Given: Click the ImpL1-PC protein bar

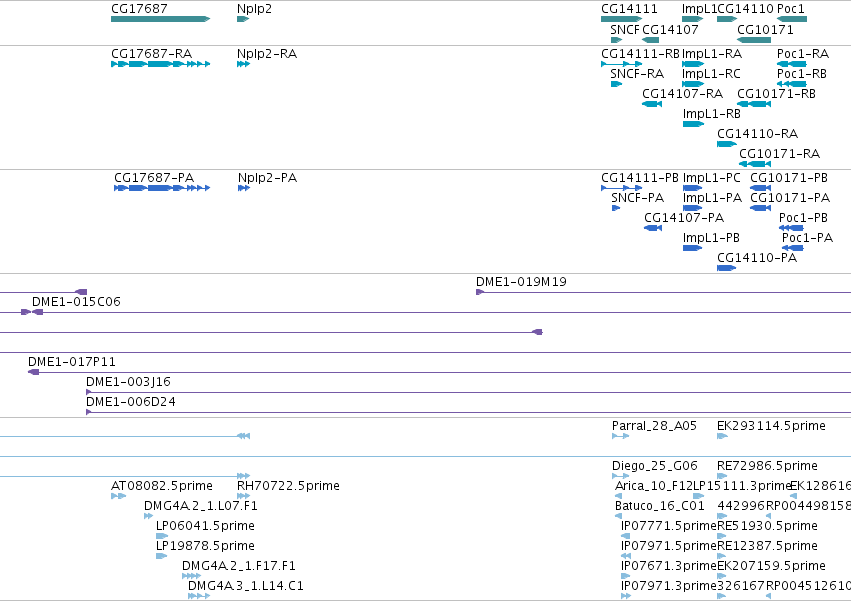Looking at the screenshot, I should tap(693, 188).
